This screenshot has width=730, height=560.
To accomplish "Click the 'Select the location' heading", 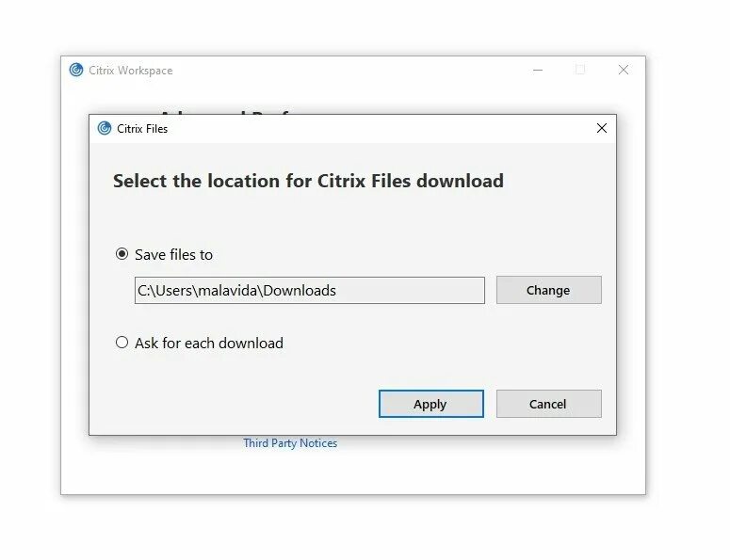I will coord(308,181).
